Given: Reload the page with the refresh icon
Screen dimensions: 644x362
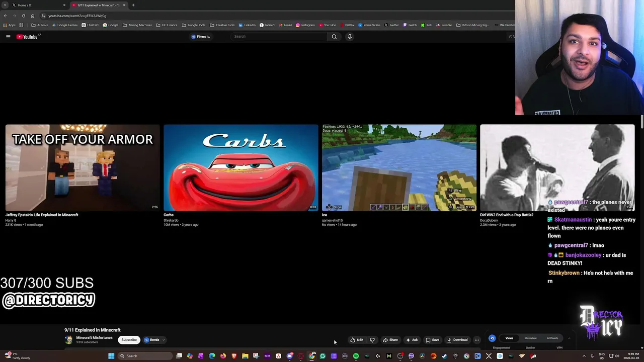Looking at the screenshot, I should tap(23, 16).
